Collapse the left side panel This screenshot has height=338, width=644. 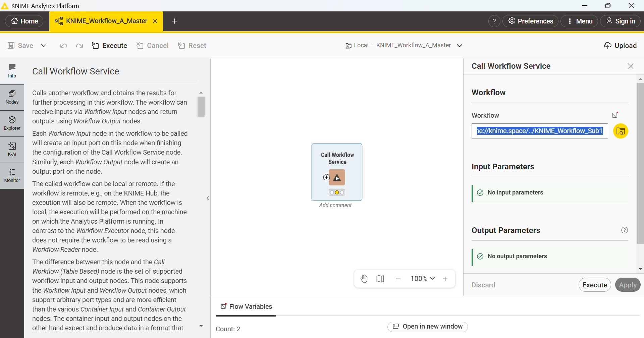point(208,199)
